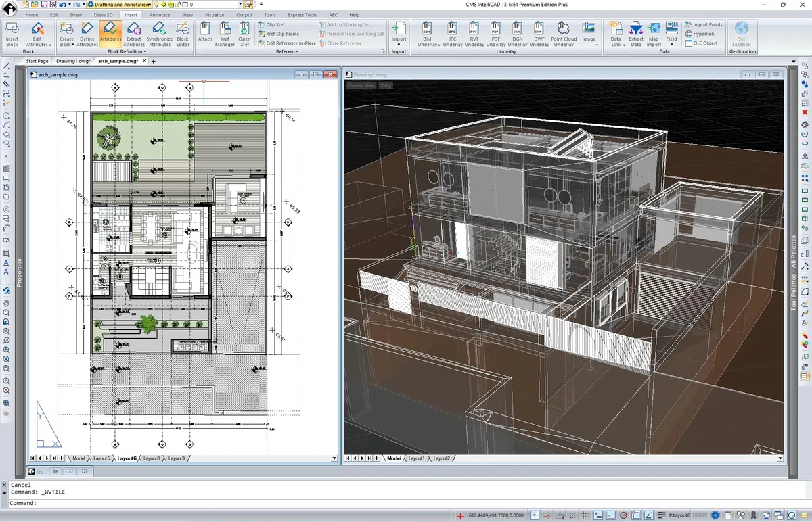Click the Reference panel dialog launcher
812x522 pixels.
383,51
